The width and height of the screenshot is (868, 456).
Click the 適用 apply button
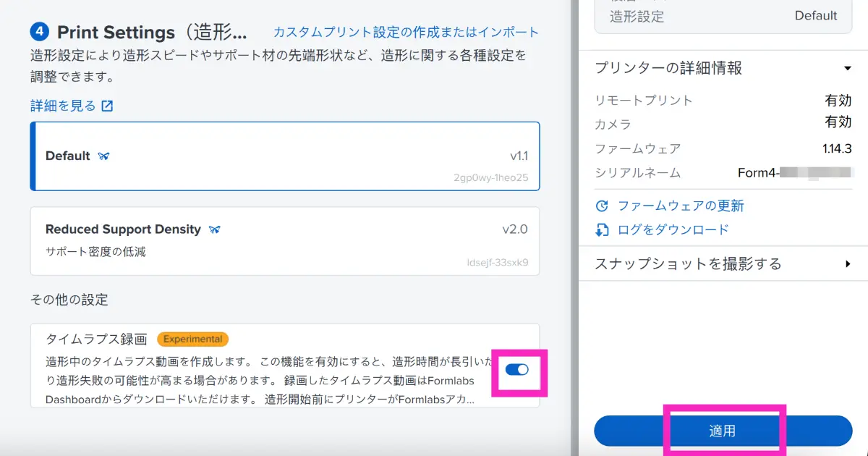point(723,431)
